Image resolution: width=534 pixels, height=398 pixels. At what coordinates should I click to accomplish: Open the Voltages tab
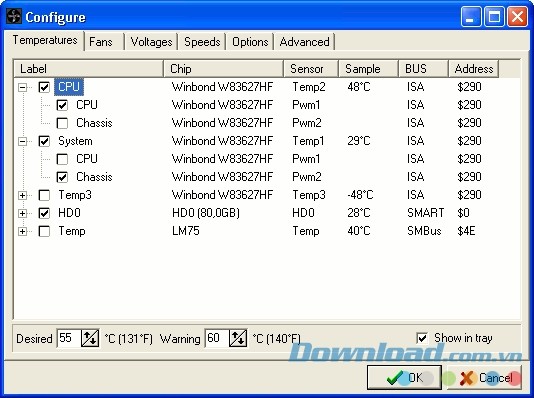coord(151,42)
